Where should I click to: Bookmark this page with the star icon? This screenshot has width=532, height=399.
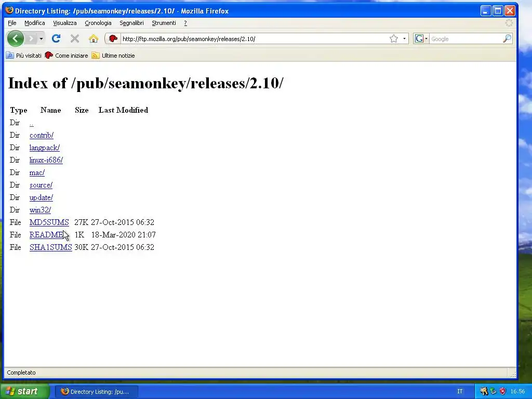pyautogui.click(x=394, y=38)
